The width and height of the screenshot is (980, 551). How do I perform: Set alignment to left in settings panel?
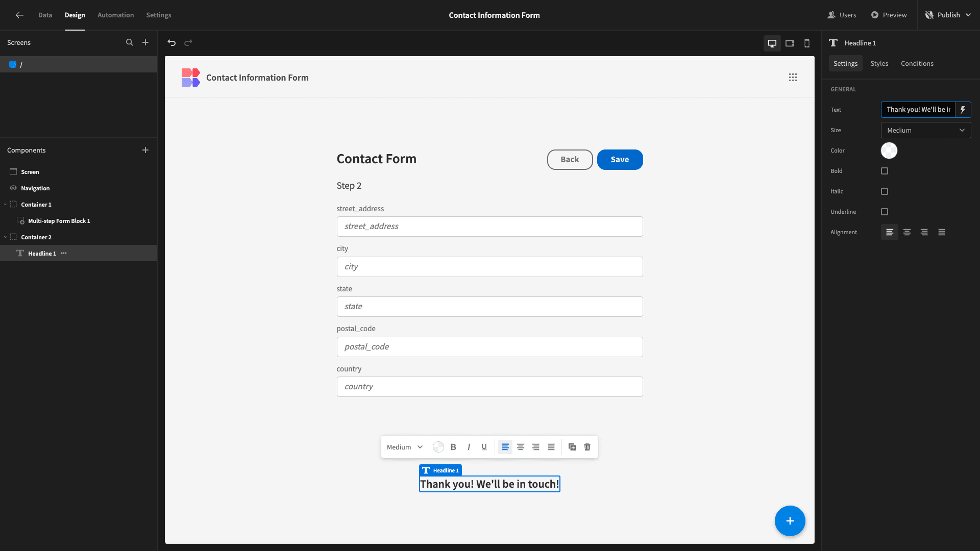tap(890, 232)
